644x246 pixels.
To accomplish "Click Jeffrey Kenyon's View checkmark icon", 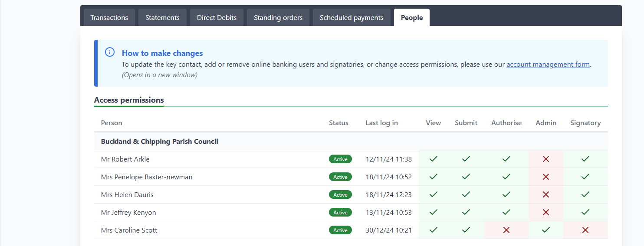I will [x=433, y=212].
